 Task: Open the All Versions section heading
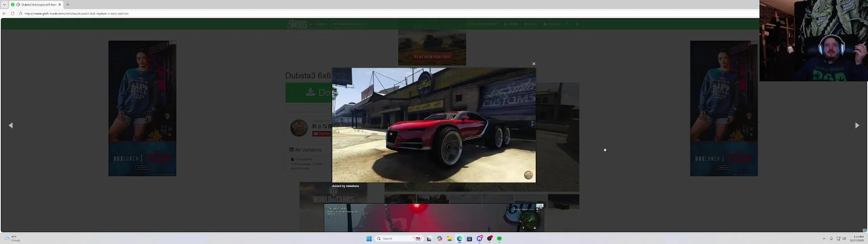305,150
